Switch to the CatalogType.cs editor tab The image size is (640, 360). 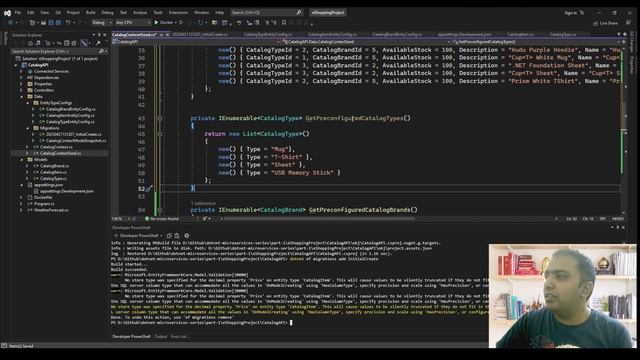(x=563, y=35)
